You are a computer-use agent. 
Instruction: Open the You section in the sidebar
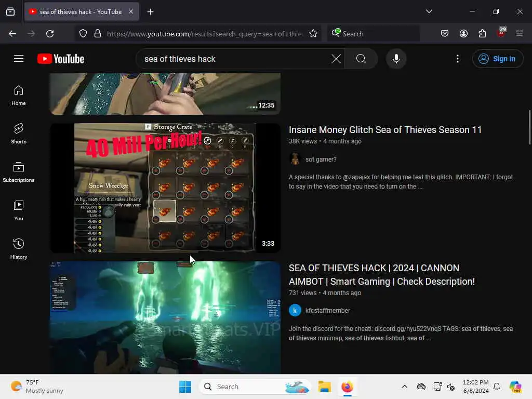(19, 211)
